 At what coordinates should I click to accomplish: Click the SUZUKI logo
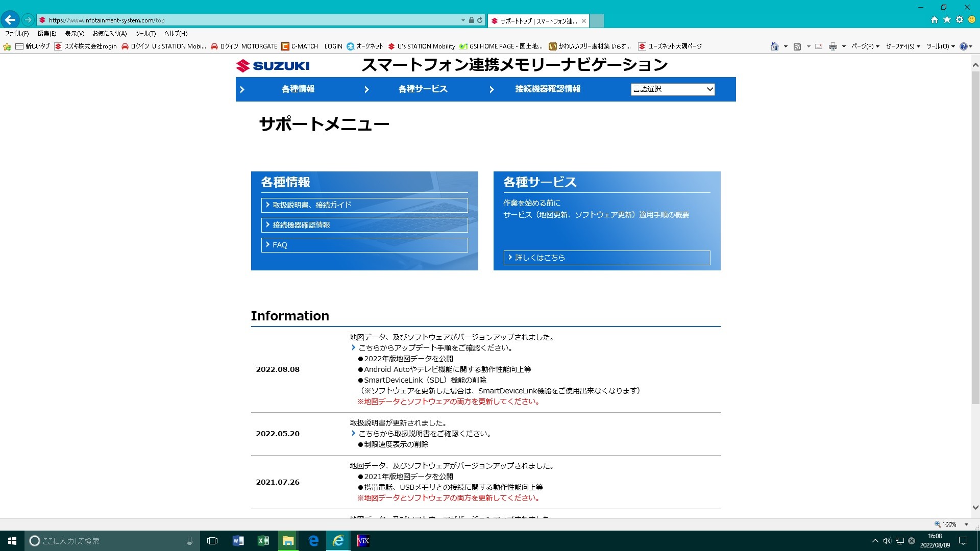273,66
